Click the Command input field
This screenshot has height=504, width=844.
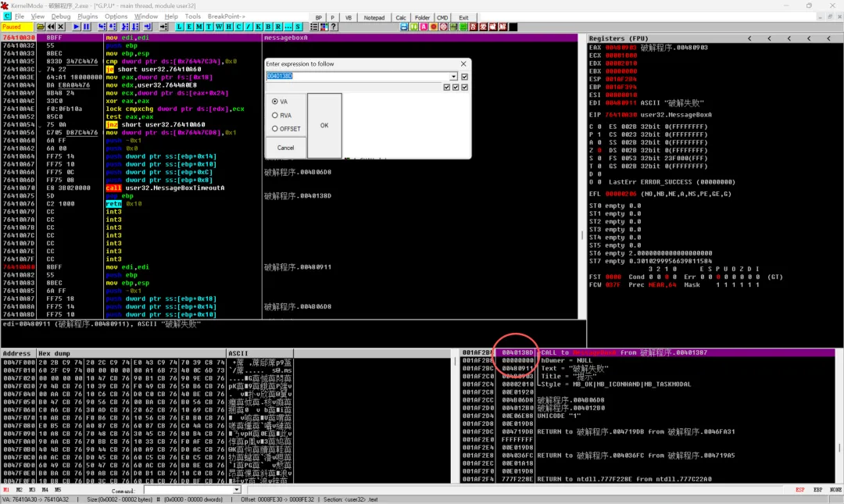tap(188, 490)
